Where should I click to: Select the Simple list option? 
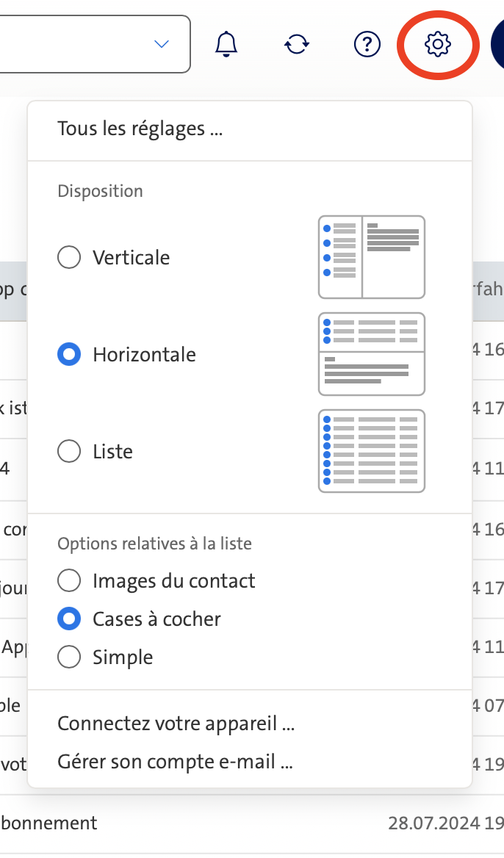[68, 657]
